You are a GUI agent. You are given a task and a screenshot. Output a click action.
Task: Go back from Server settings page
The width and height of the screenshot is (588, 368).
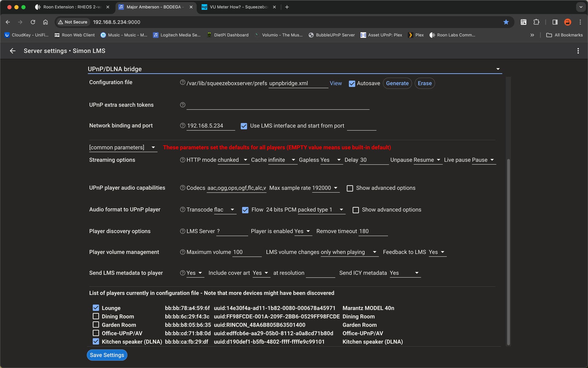coord(13,51)
